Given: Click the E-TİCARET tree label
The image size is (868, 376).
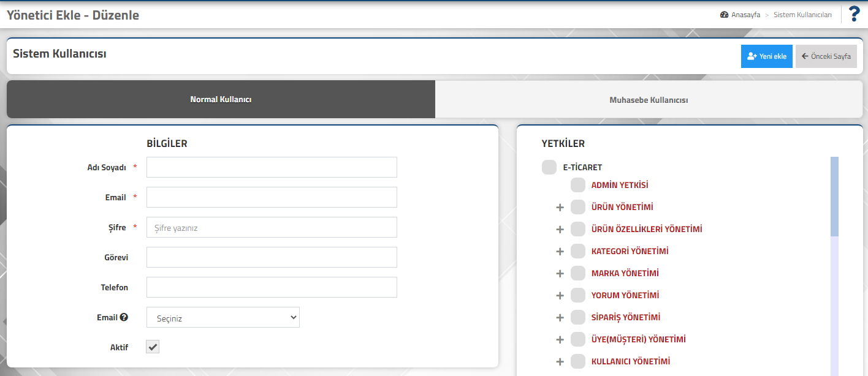Looking at the screenshot, I should coord(582,167).
